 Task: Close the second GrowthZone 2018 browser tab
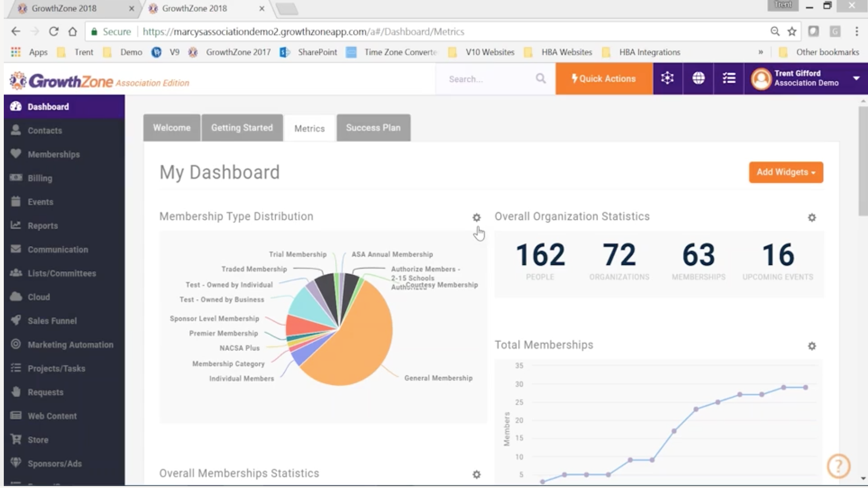(261, 9)
